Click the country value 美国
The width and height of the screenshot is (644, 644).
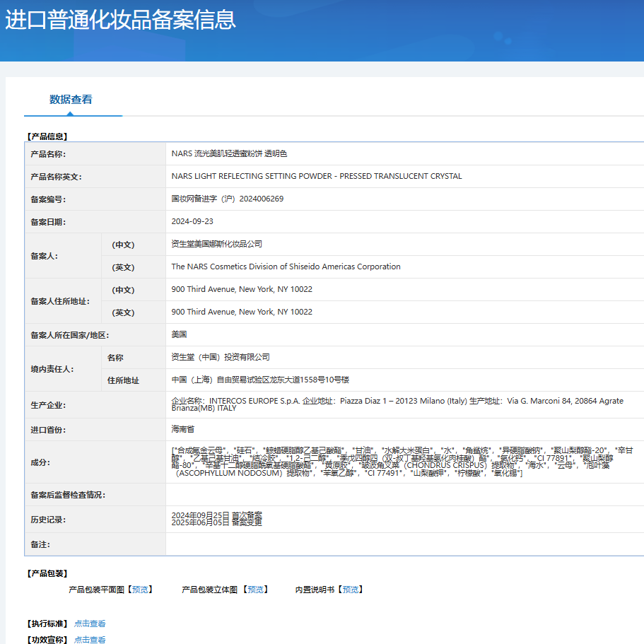(179, 334)
